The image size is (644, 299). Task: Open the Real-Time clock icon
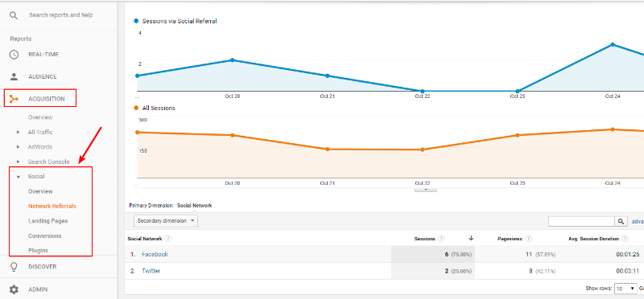(x=14, y=55)
